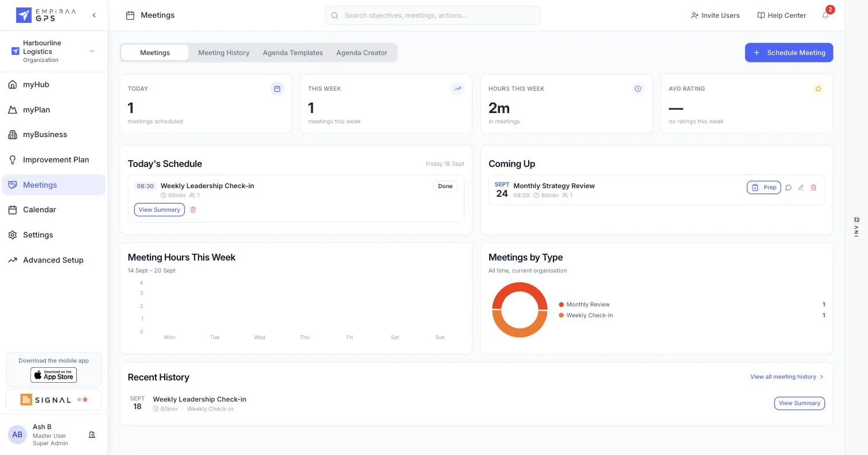Delete the meeting with Today's Schedule trash icon
This screenshot has width=868, height=455.
point(193,209)
